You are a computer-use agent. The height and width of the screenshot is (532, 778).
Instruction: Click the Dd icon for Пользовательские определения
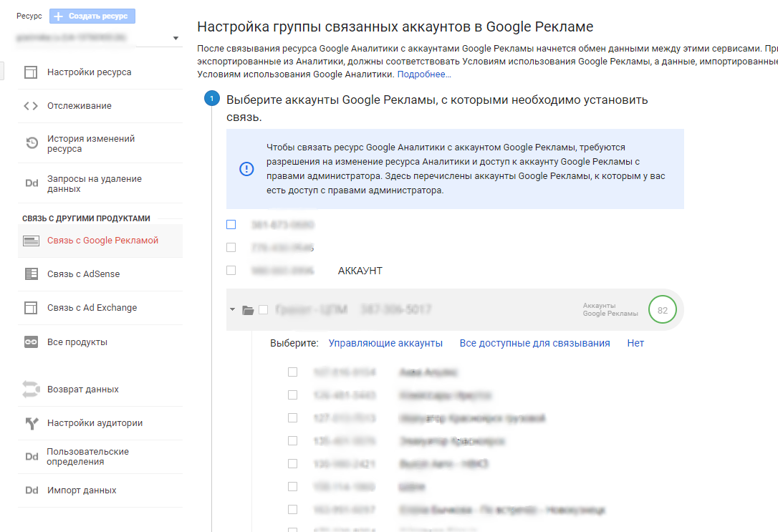click(x=32, y=456)
